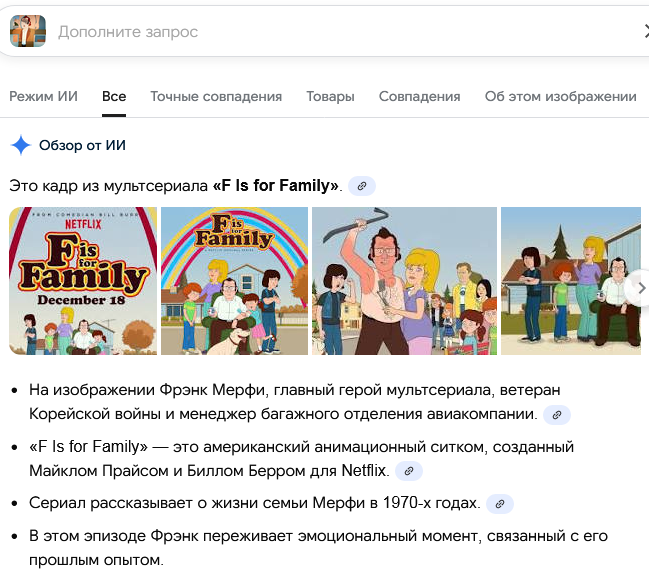Screen dimensions: 649x576
Task: Select the "Все" results tab
Action: 114,97
